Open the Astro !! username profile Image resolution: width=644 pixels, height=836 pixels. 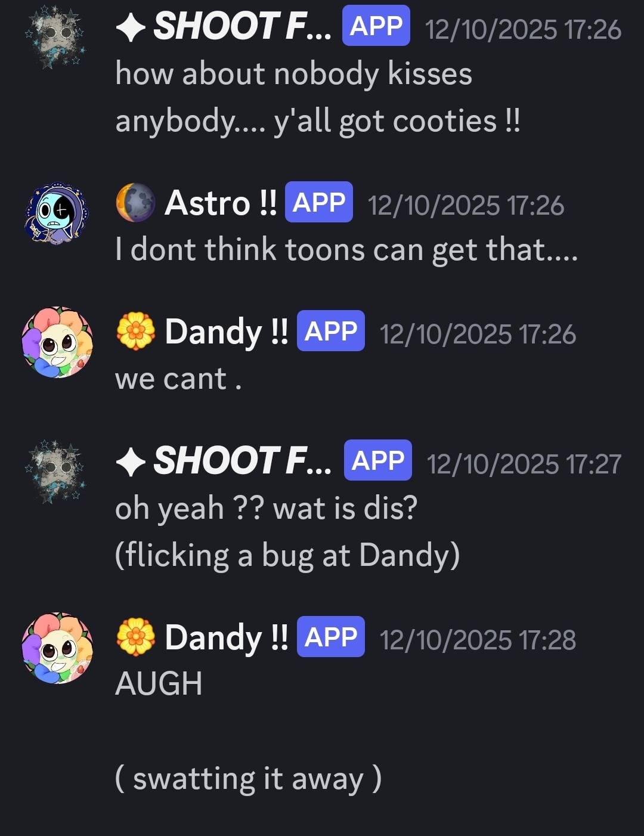(221, 203)
